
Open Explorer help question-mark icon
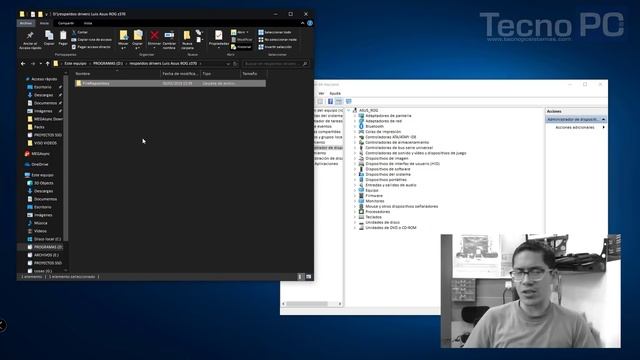[310, 23]
